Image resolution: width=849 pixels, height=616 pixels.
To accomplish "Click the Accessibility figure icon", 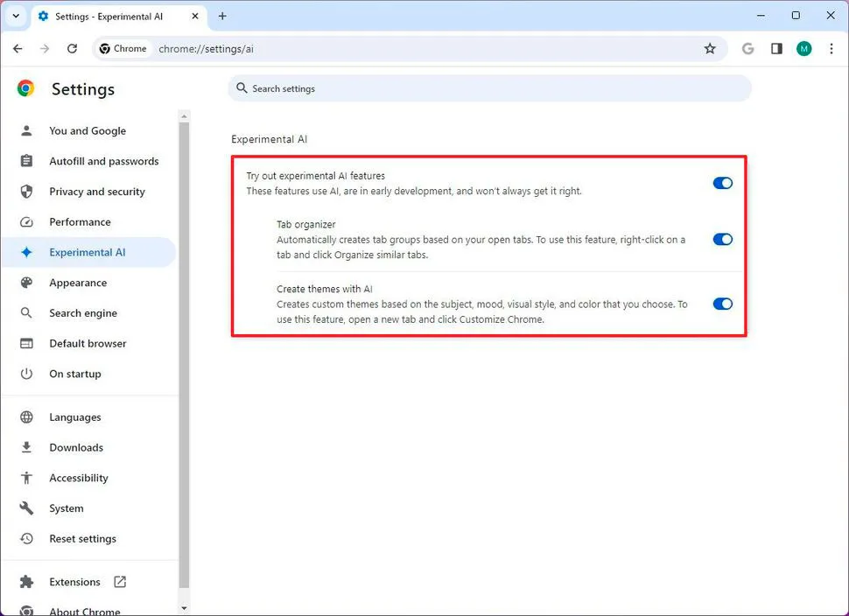I will (x=26, y=478).
